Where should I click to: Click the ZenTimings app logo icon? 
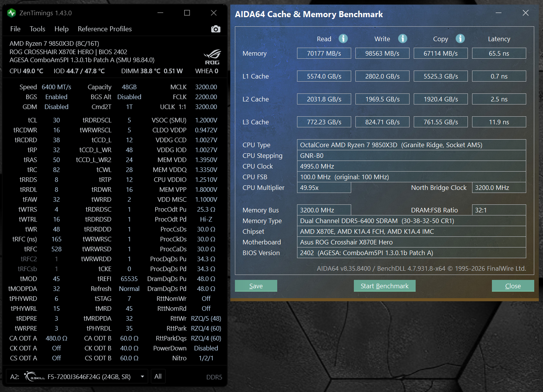(11, 13)
